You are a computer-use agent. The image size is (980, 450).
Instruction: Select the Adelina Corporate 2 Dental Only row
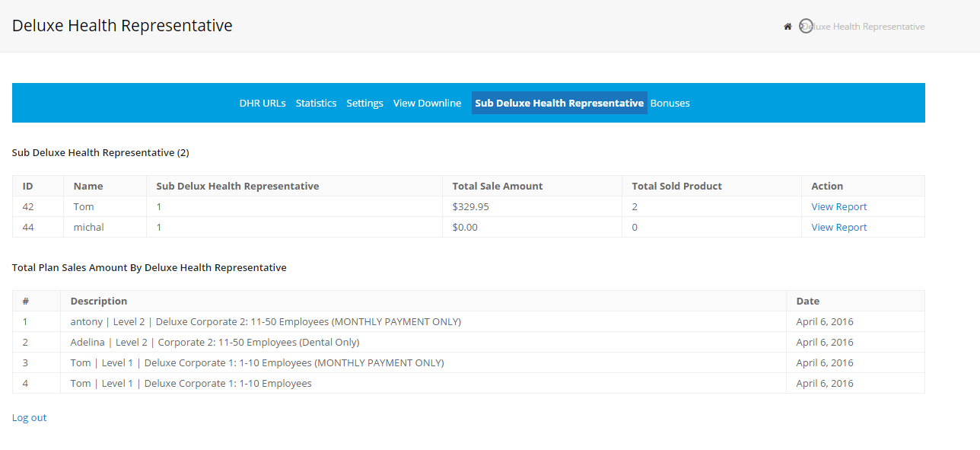pyautogui.click(x=215, y=343)
